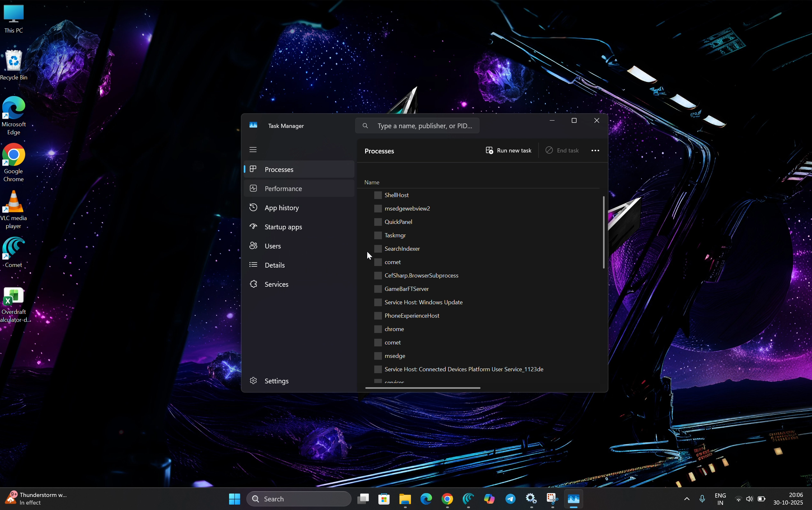
Task: Toggle the hamburger navigation menu
Action: point(253,150)
